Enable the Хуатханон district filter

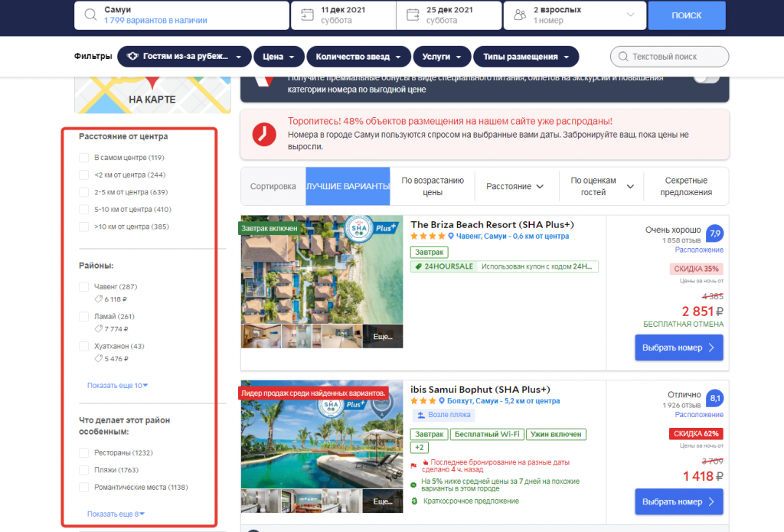coord(84,347)
